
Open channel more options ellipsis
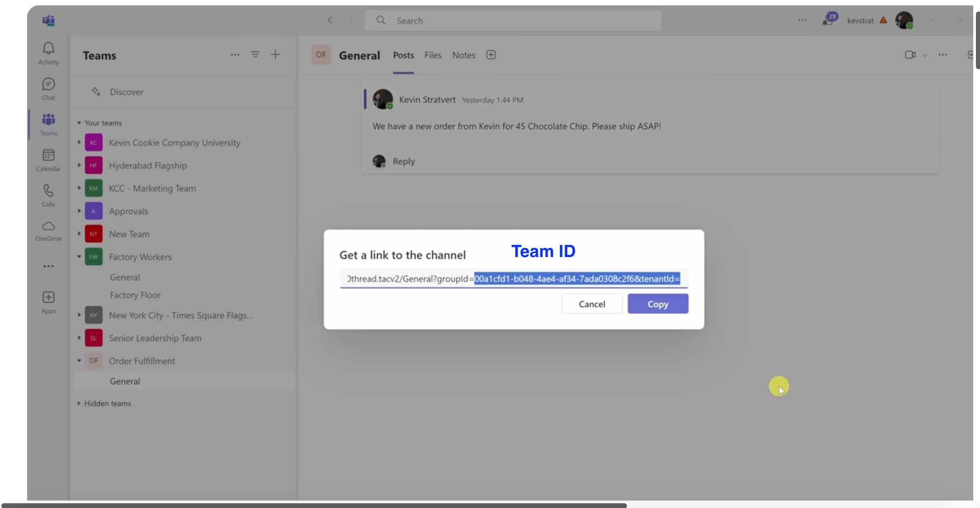click(x=943, y=55)
